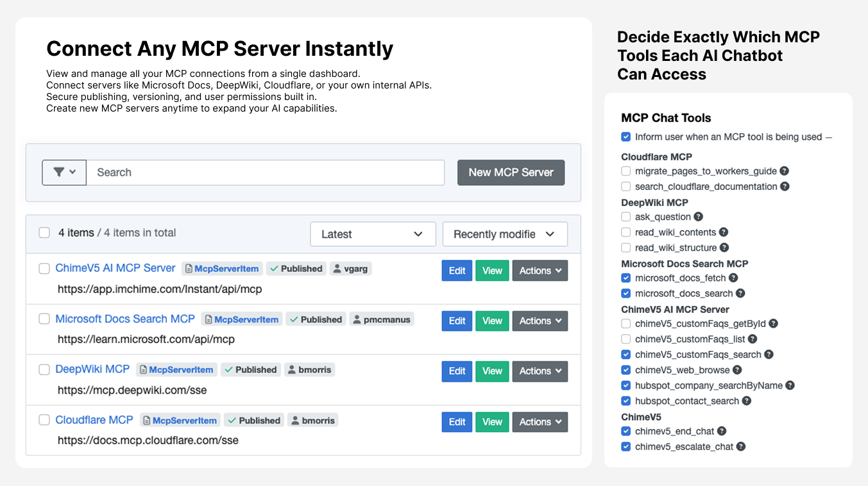Expand Actions for DeepWiki MCP
Screen dimensions: 868x486
pos(540,371)
